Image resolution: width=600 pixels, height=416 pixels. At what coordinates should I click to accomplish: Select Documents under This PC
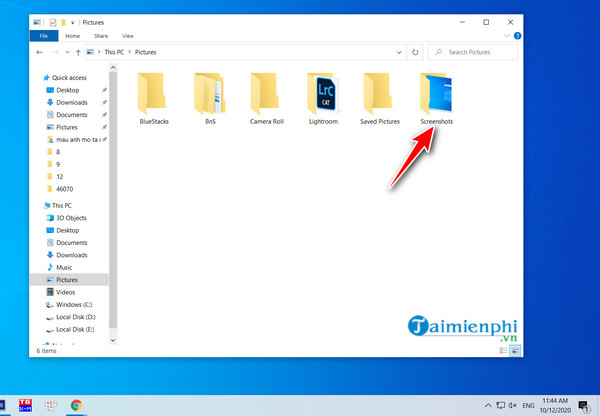pos(72,243)
